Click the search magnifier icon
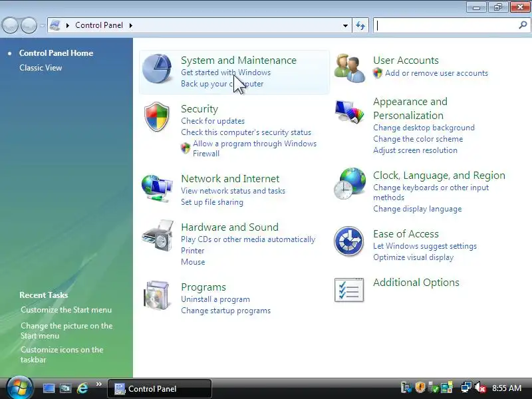 point(523,25)
